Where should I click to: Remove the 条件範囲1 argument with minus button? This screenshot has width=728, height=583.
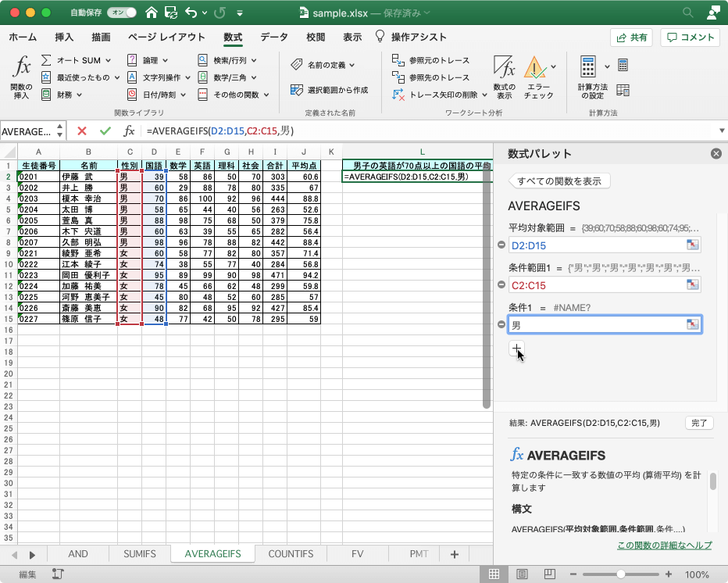pyautogui.click(x=501, y=284)
